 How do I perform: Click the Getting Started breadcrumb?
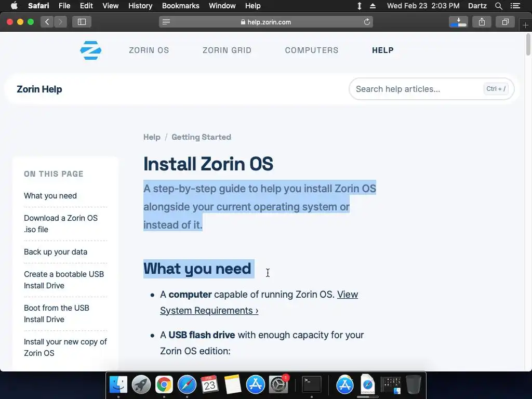pyautogui.click(x=201, y=137)
